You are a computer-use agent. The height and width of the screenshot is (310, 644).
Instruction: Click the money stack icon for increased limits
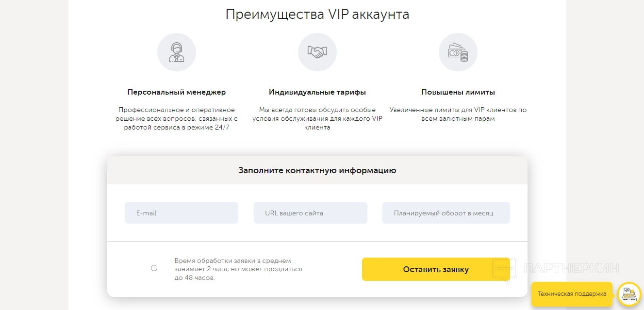(458, 52)
